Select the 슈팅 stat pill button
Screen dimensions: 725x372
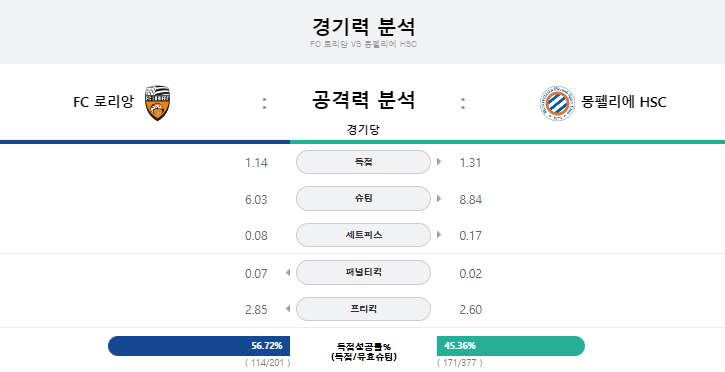(363, 198)
